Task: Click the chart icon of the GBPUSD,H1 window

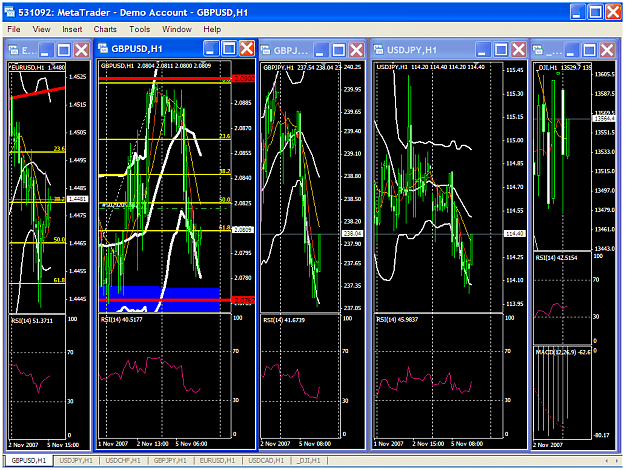Action: [x=103, y=48]
